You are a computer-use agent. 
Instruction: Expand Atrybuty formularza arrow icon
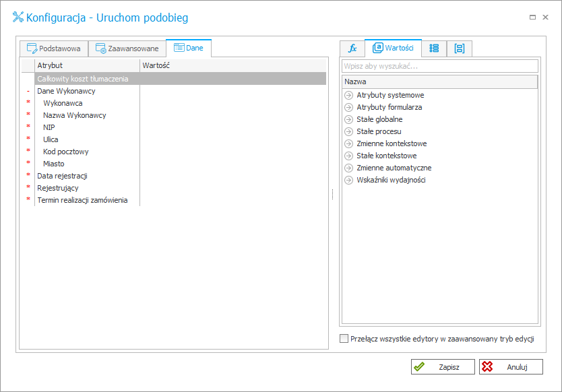tap(348, 108)
